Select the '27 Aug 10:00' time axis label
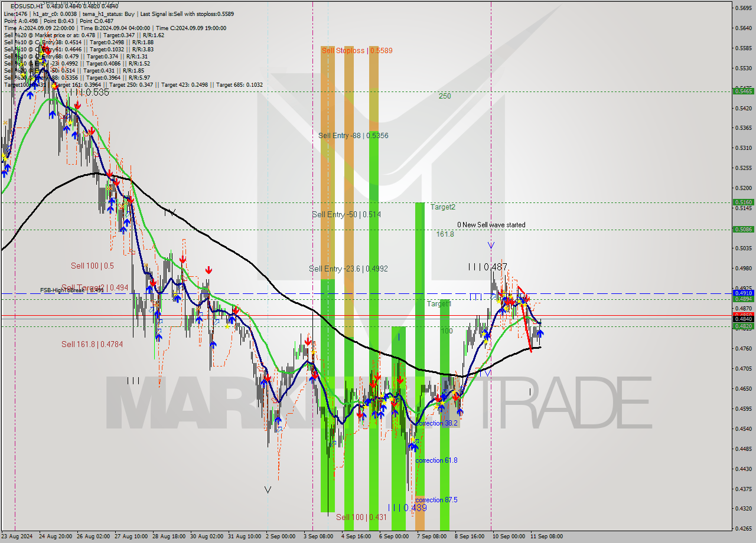This screenshot has height=543, width=756. click(131, 537)
